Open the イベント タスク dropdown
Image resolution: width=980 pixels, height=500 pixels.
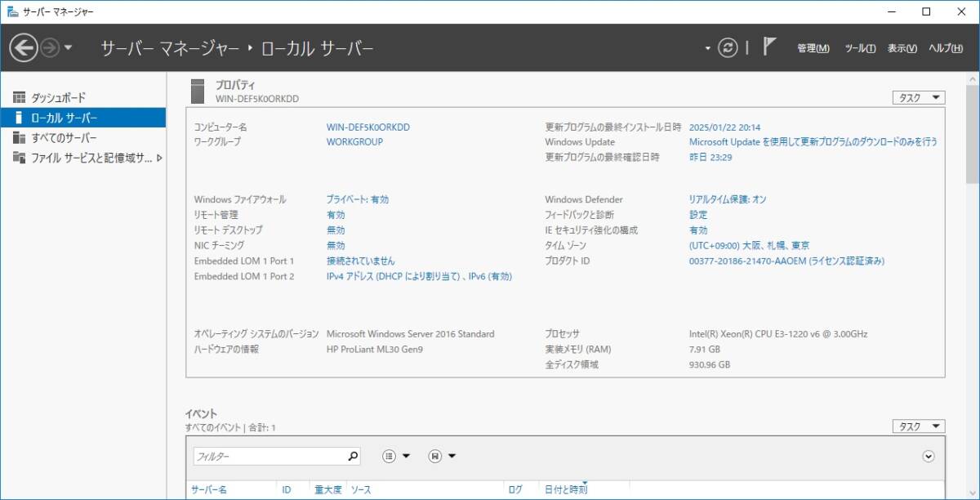[x=919, y=426]
